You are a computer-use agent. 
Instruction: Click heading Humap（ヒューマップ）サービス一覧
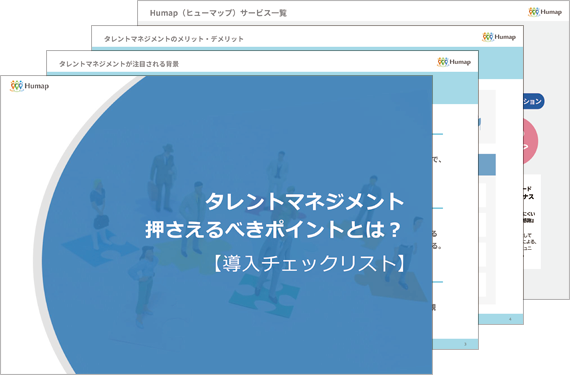click(x=218, y=13)
